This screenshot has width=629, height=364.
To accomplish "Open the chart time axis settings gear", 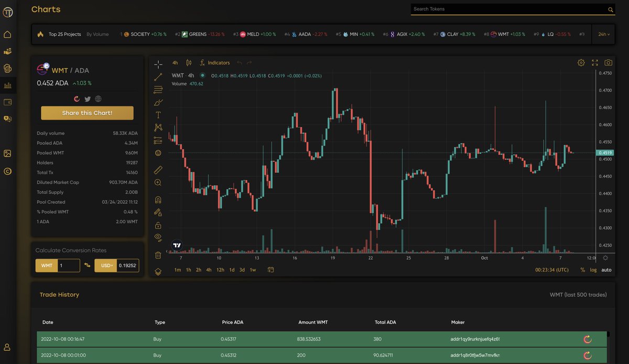I will pos(606,258).
